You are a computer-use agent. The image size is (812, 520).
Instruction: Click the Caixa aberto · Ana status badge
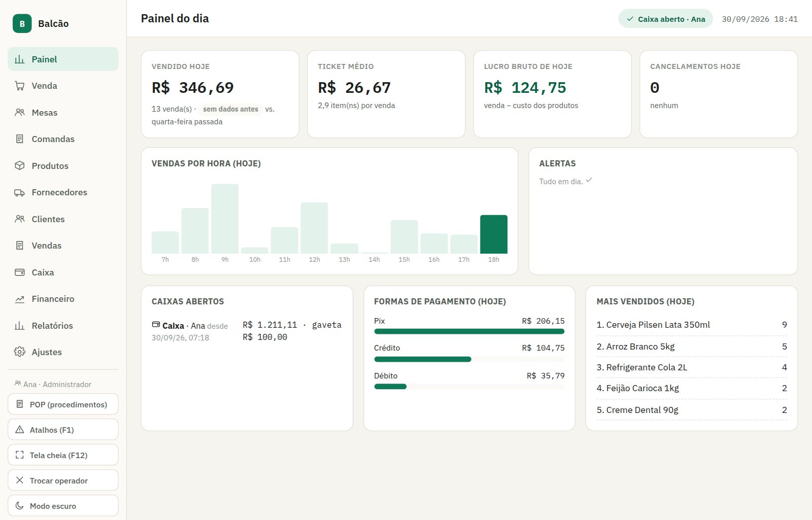pyautogui.click(x=665, y=19)
